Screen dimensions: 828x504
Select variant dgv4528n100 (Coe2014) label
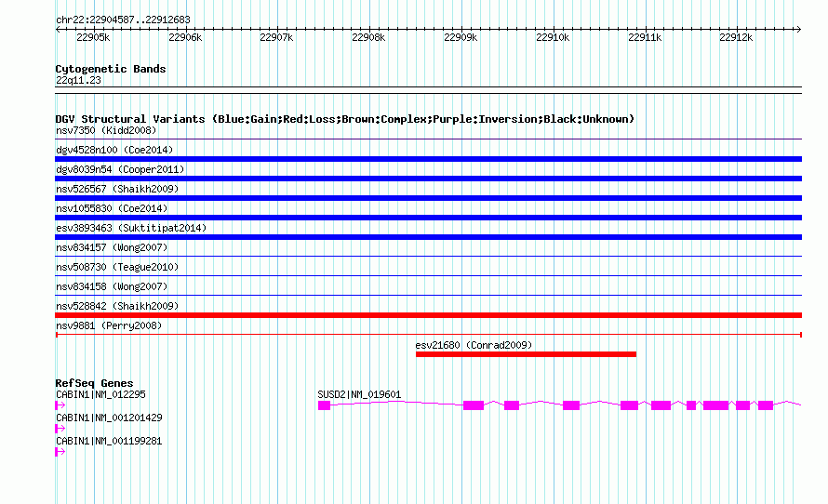point(114,150)
